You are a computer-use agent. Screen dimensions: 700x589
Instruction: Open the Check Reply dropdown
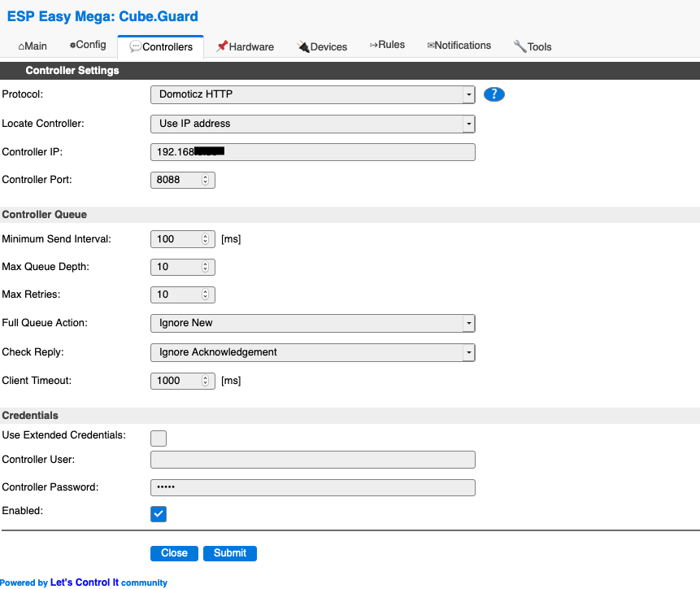tap(312, 352)
